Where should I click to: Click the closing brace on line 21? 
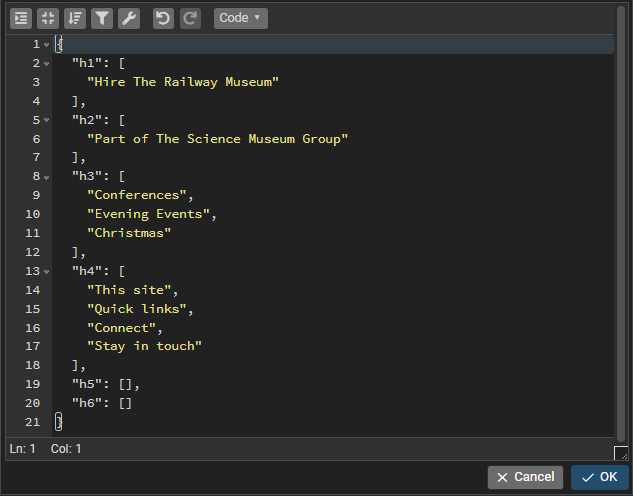point(59,422)
